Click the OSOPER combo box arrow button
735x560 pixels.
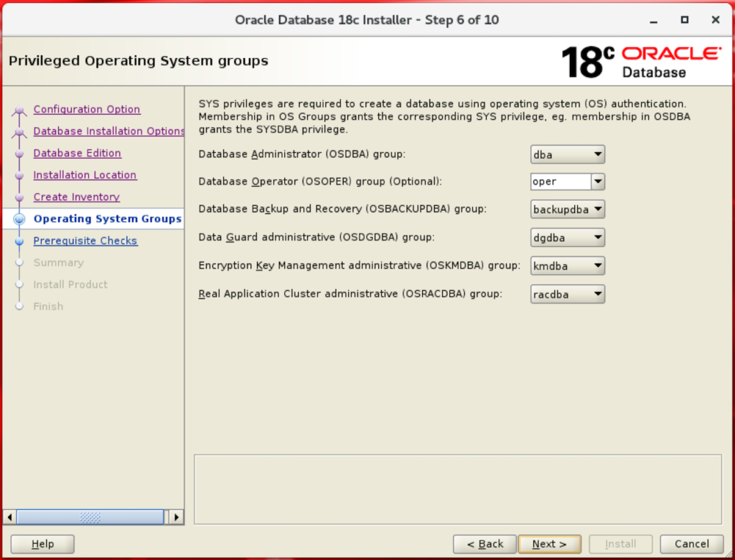[598, 182]
